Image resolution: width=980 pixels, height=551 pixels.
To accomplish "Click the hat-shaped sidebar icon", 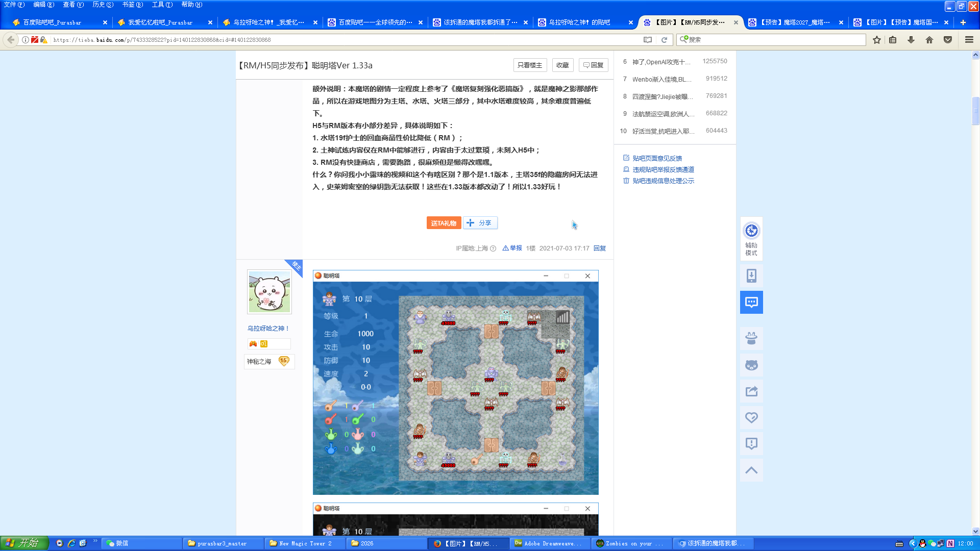I will pos(751,338).
